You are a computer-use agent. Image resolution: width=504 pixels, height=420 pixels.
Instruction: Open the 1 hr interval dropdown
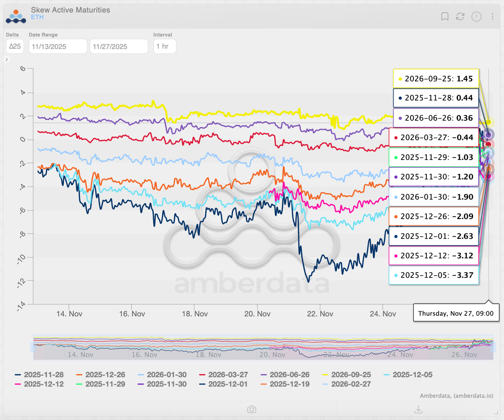164,46
